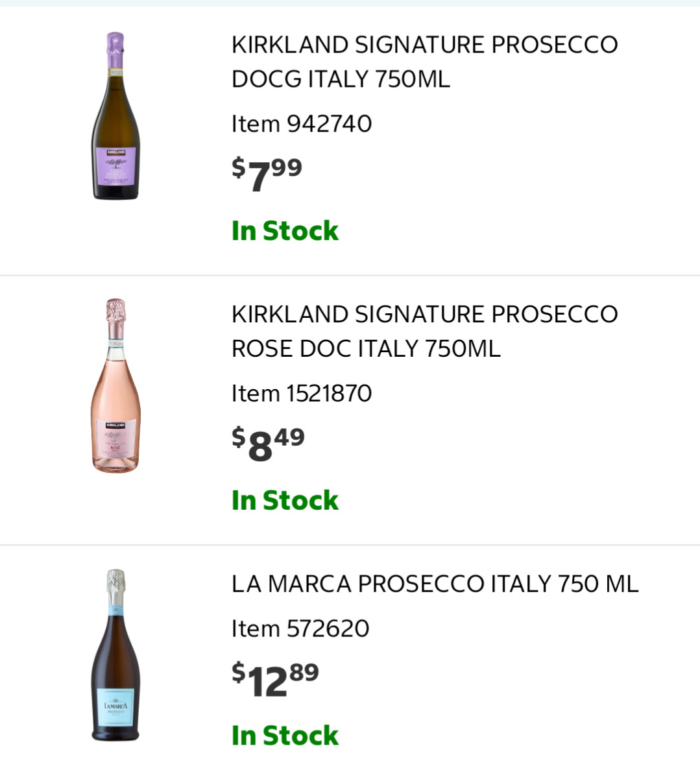Viewport: 700px width, 779px height.
Task: Open Kirkland Signature Prosecco DOCG Italy title
Action: tap(424, 62)
